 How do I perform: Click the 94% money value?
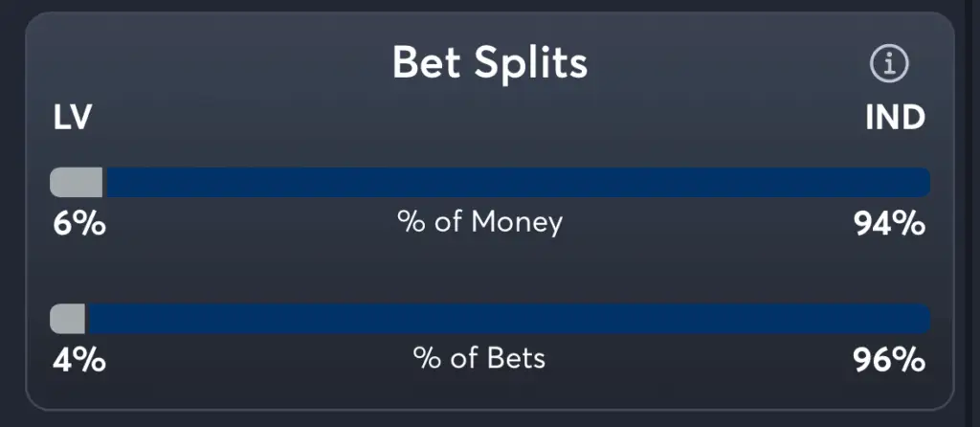[x=889, y=224]
